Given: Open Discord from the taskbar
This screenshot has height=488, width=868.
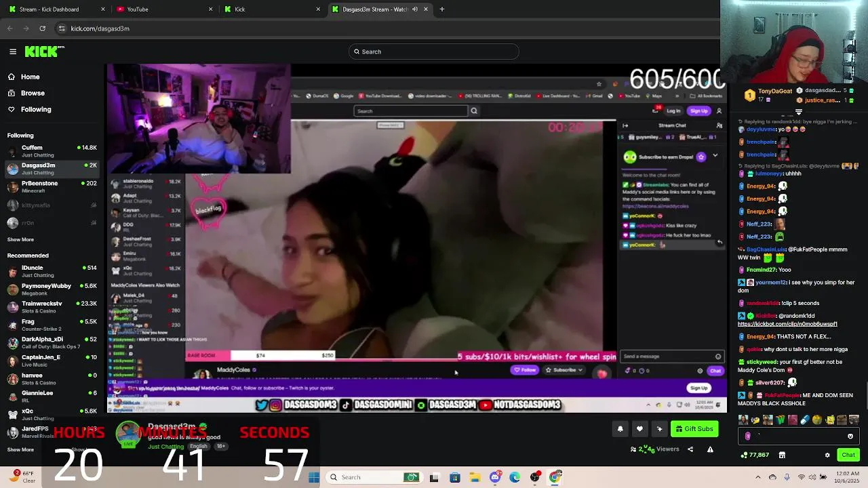Looking at the screenshot, I should (495, 477).
